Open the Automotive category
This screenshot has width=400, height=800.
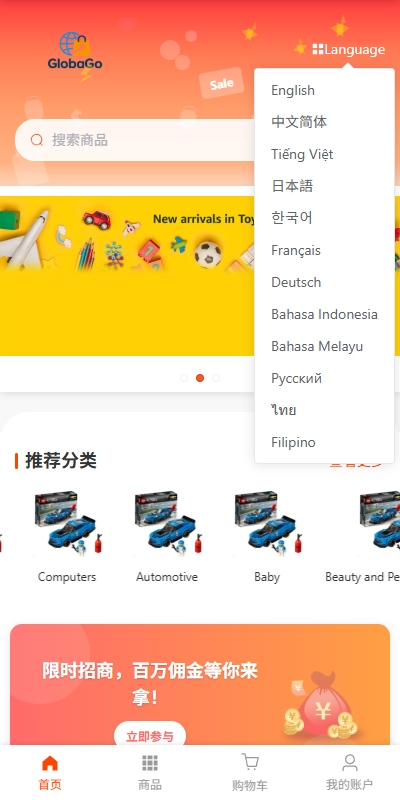tap(167, 577)
